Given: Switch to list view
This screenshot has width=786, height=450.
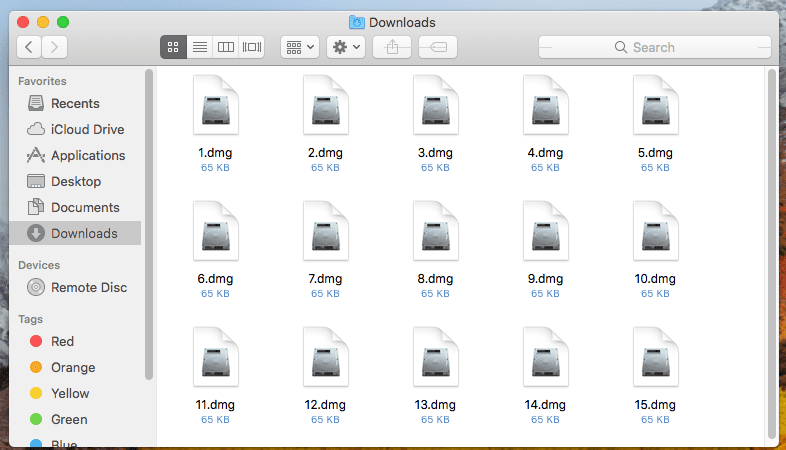Looking at the screenshot, I should 200,47.
